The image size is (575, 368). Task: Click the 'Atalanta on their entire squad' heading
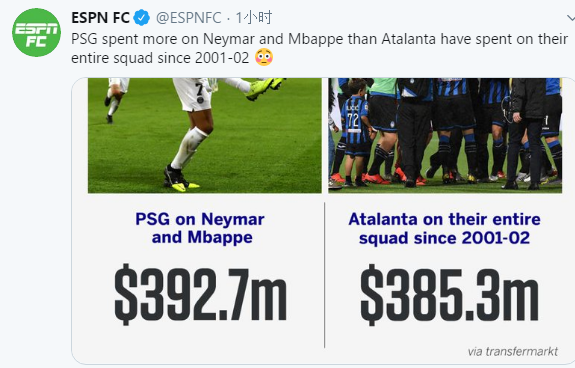444,228
